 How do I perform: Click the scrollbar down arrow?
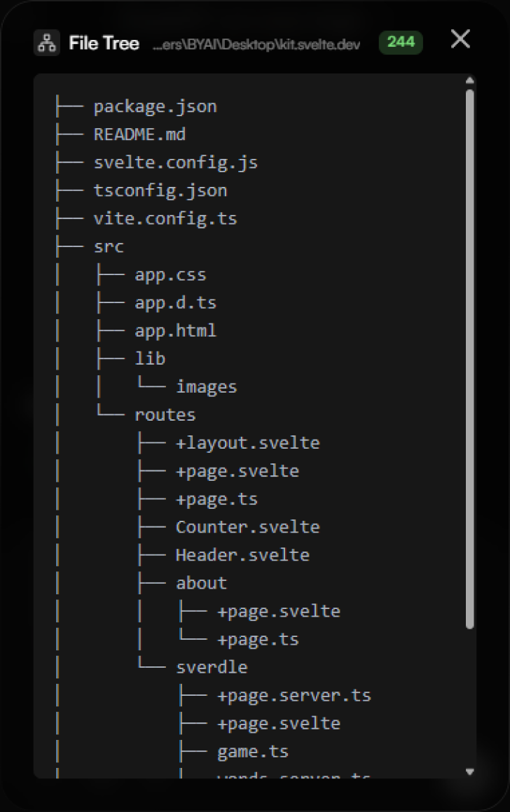tap(469, 771)
